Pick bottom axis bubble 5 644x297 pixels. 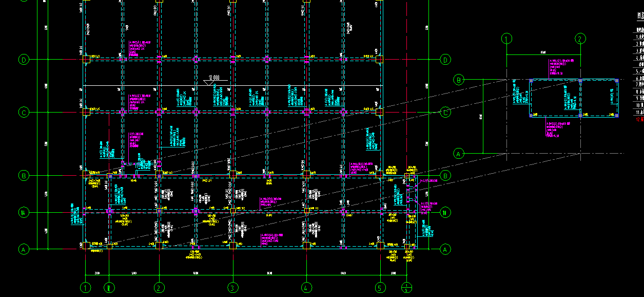click(x=380, y=287)
